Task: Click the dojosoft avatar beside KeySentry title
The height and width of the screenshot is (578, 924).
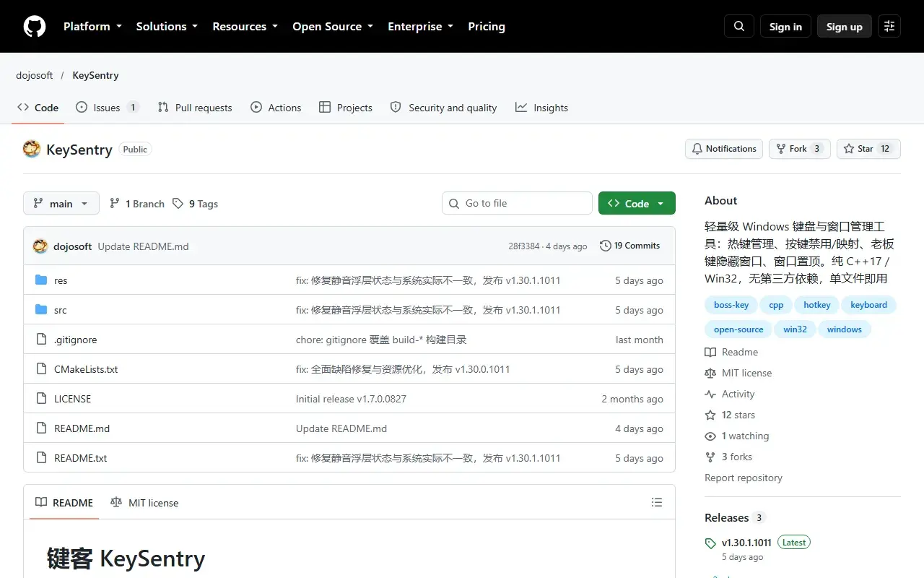Action: coord(32,149)
